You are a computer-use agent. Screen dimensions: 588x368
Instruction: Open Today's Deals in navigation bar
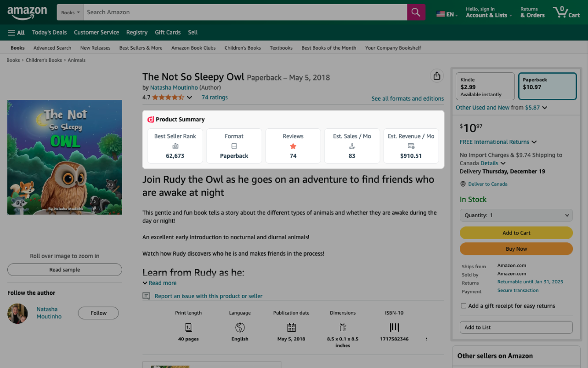(49, 33)
